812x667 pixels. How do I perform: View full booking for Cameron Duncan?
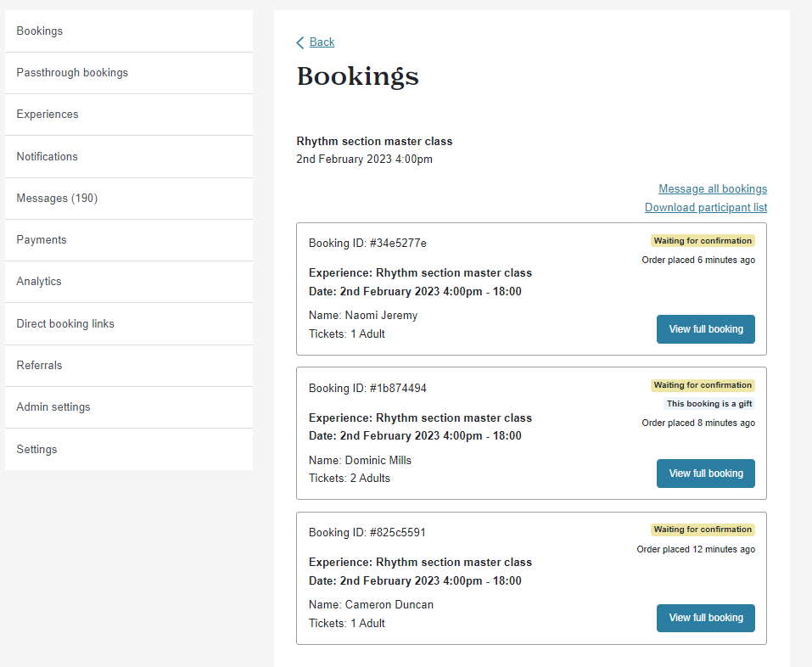point(705,618)
